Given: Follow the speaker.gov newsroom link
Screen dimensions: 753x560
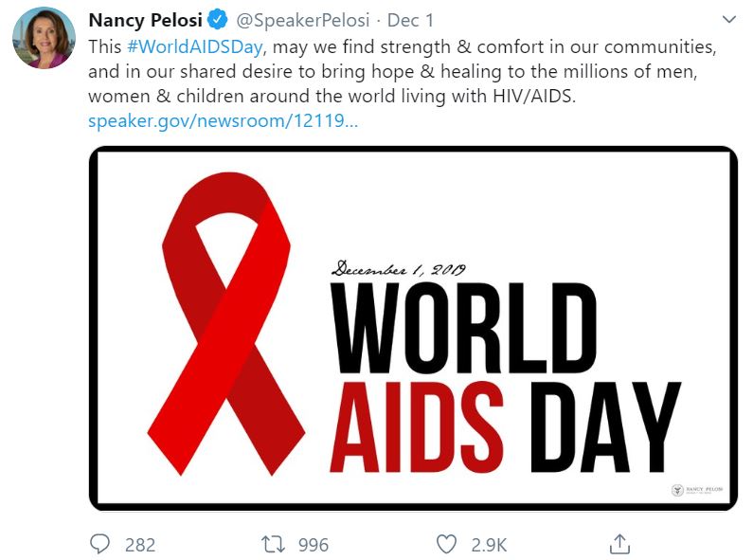Looking at the screenshot, I should (223, 121).
